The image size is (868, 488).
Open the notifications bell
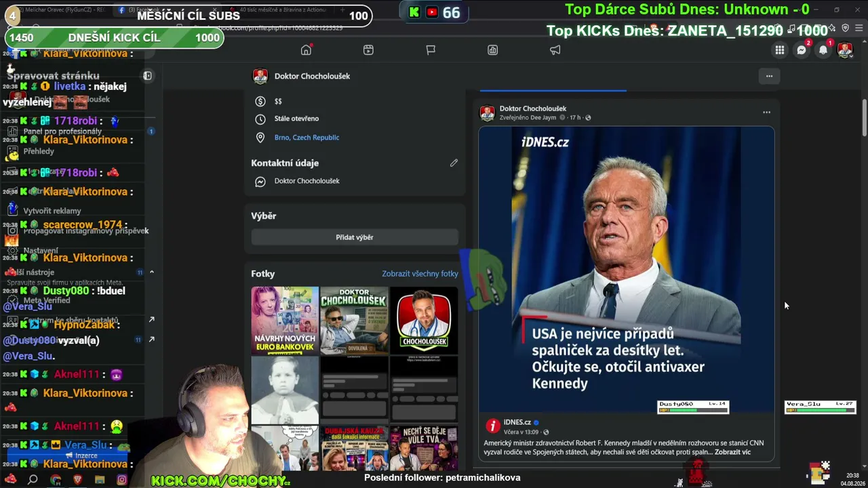823,50
